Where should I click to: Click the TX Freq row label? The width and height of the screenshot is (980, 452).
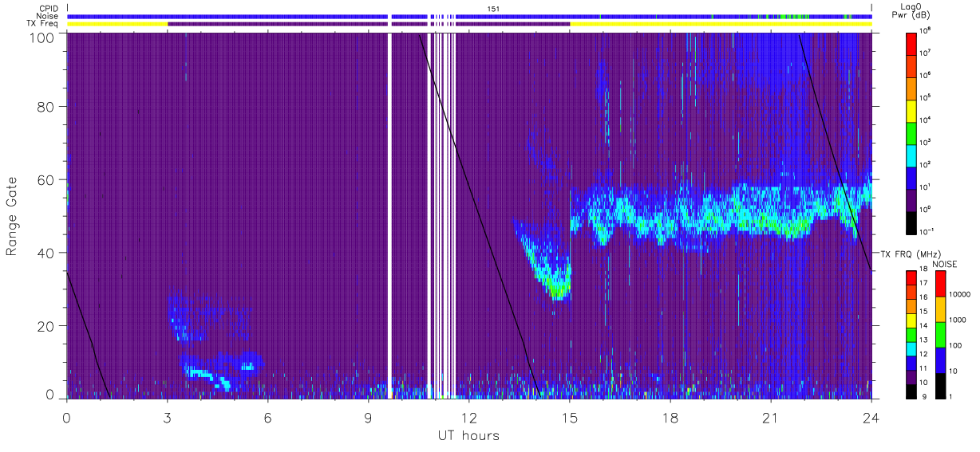click(42, 24)
